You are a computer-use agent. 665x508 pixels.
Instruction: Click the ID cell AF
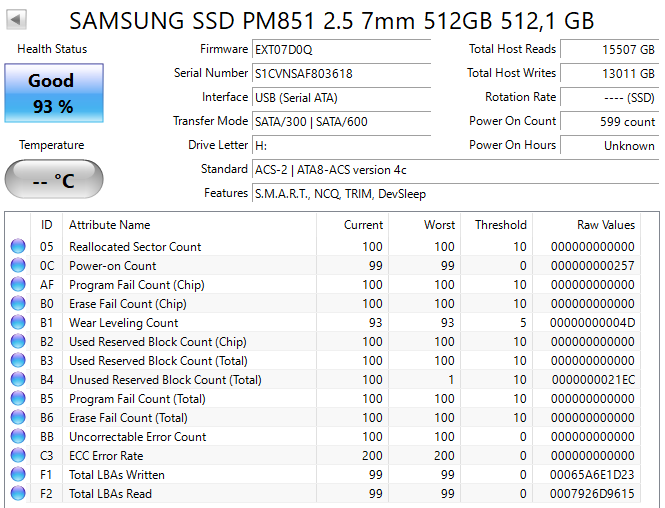[47, 285]
